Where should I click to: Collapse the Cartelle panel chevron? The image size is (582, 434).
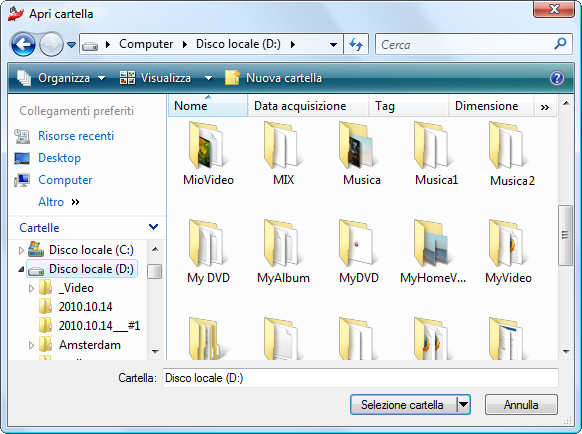tap(153, 227)
